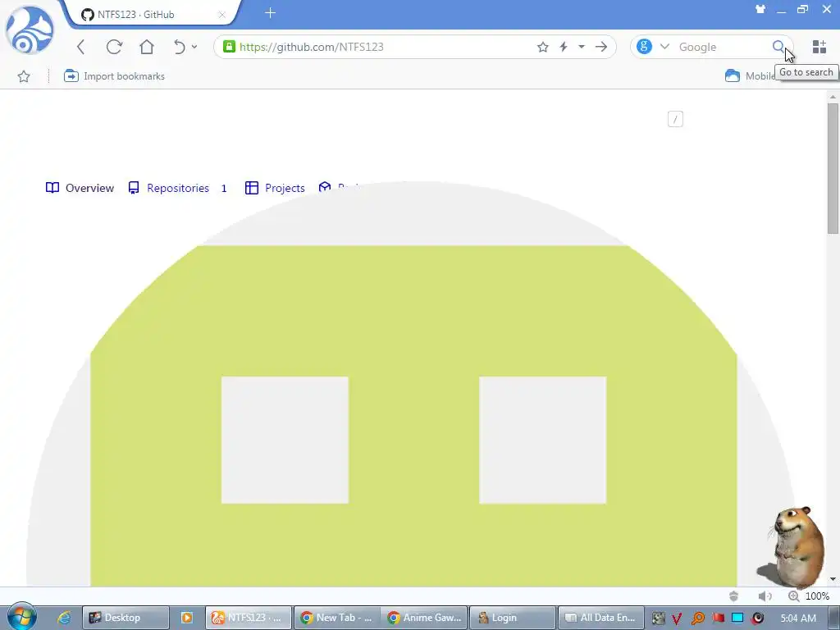Mute the page with the speaker icon
This screenshot has width=840, height=630.
765,596
